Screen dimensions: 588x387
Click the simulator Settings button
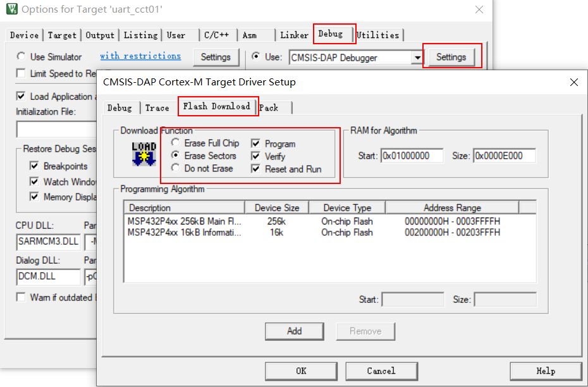click(216, 57)
